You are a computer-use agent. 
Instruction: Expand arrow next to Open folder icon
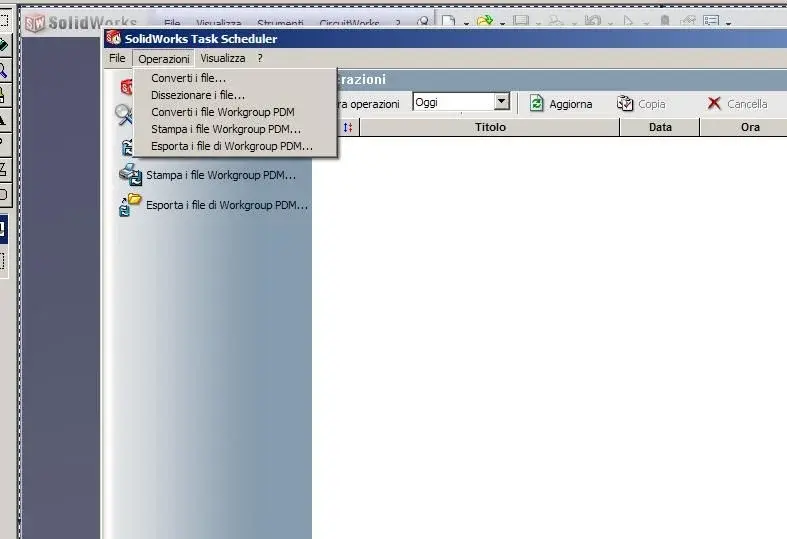pyautogui.click(x=502, y=23)
